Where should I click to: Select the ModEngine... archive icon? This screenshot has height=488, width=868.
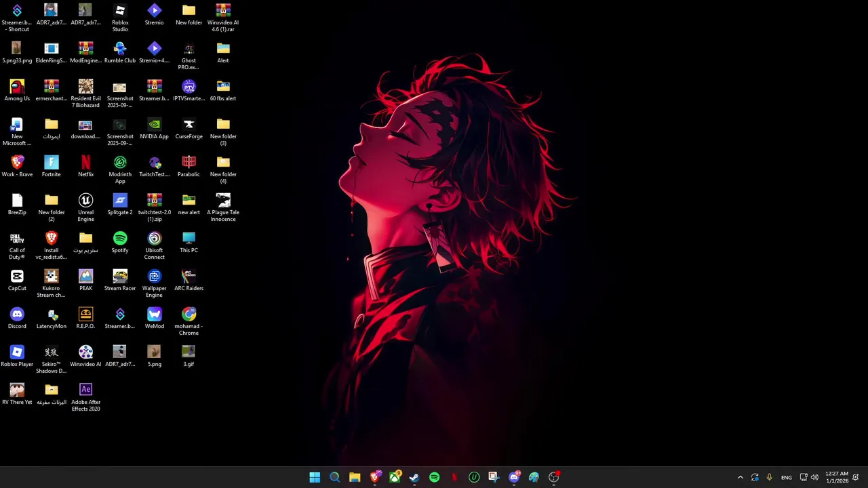click(85, 52)
